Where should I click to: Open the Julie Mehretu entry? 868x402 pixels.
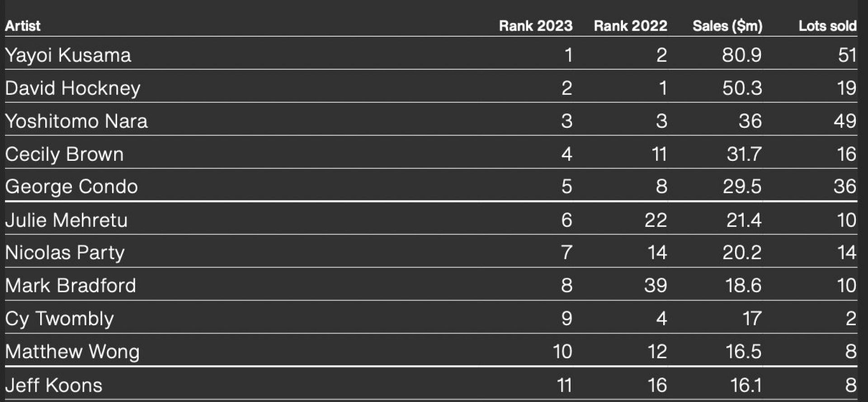(x=66, y=220)
